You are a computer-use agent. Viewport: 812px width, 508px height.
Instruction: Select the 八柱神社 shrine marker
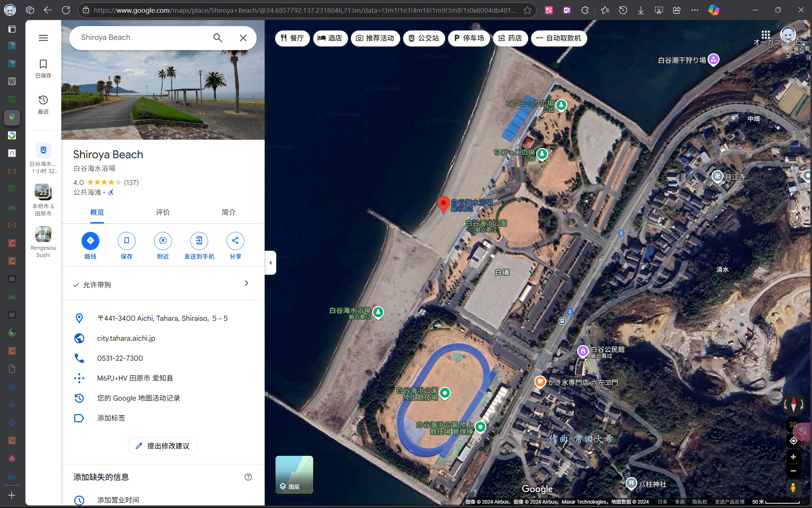[x=631, y=483]
